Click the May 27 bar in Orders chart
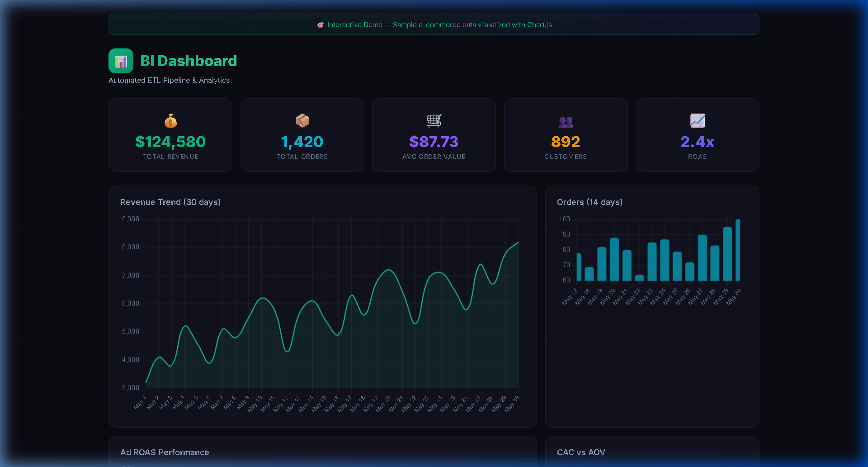Viewport: 868px width, 467px height. [x=702, y=258]
